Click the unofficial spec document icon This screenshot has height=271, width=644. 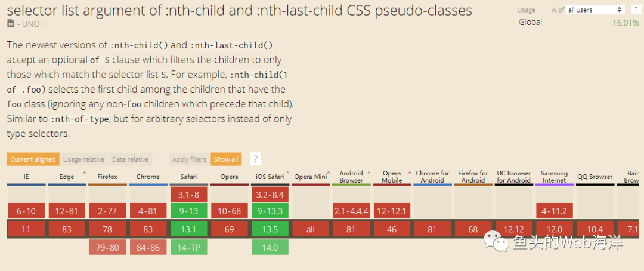11,23
